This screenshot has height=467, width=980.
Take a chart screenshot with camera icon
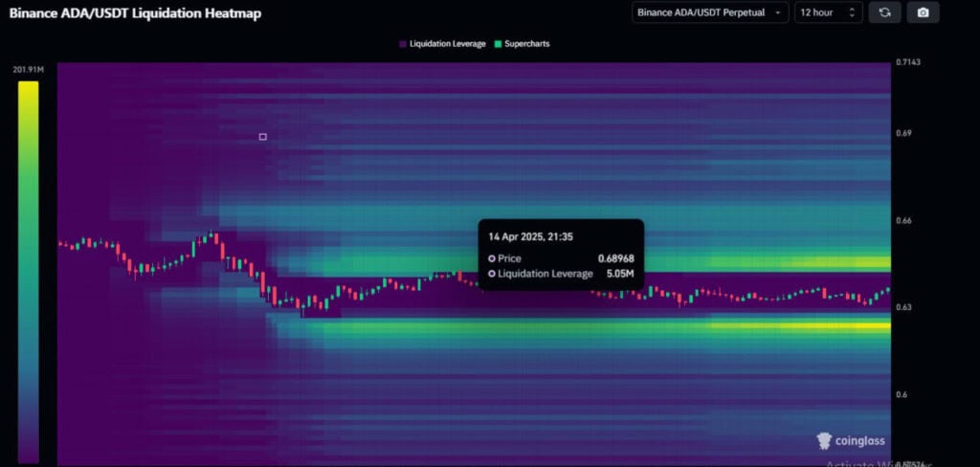[x=923, y=12]
